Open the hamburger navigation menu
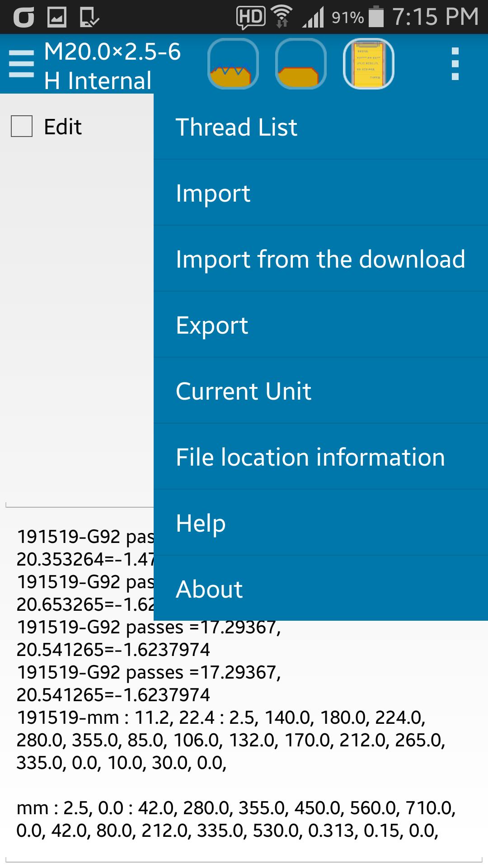The height and width of the screenshot is (868, 488). click(21, 63)
